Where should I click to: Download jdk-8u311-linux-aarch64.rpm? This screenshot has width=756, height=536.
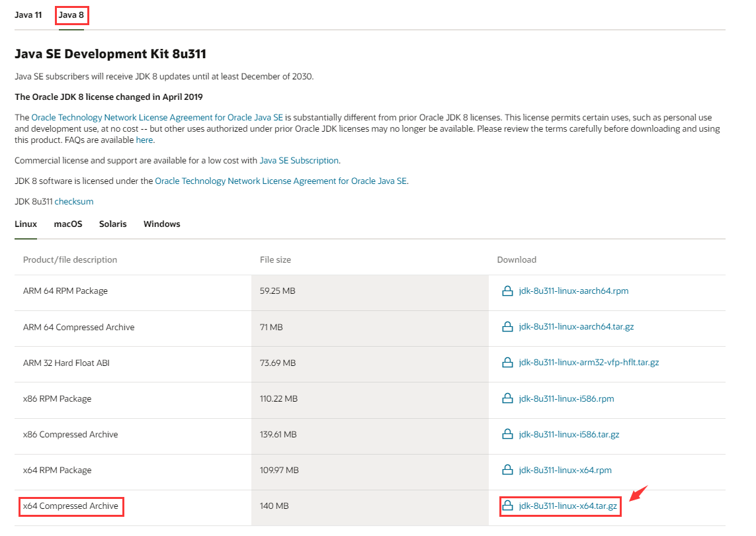[573, 291]
